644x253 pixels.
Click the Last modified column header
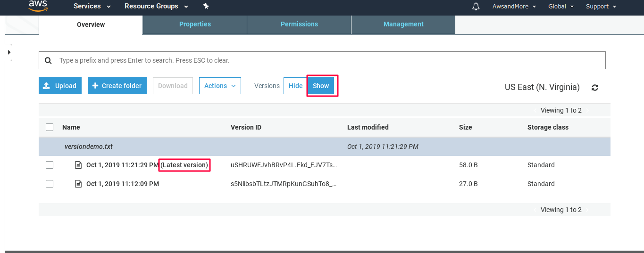point(368,127)
